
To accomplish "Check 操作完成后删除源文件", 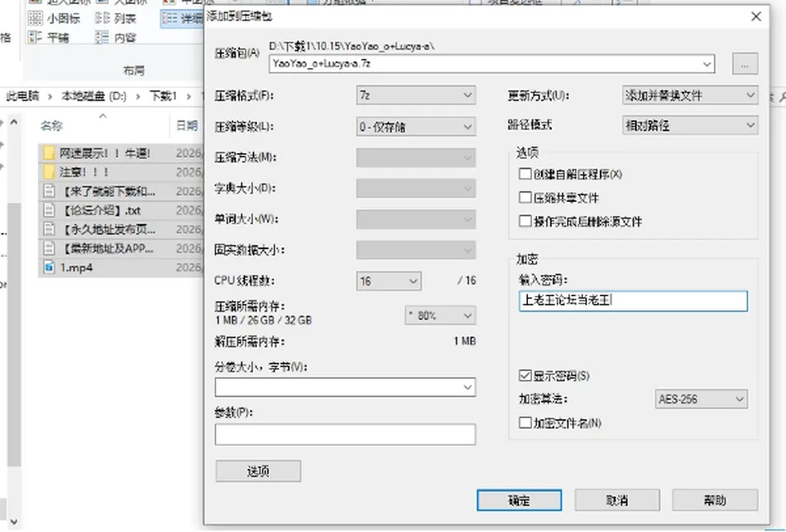I will click(525, 221).
